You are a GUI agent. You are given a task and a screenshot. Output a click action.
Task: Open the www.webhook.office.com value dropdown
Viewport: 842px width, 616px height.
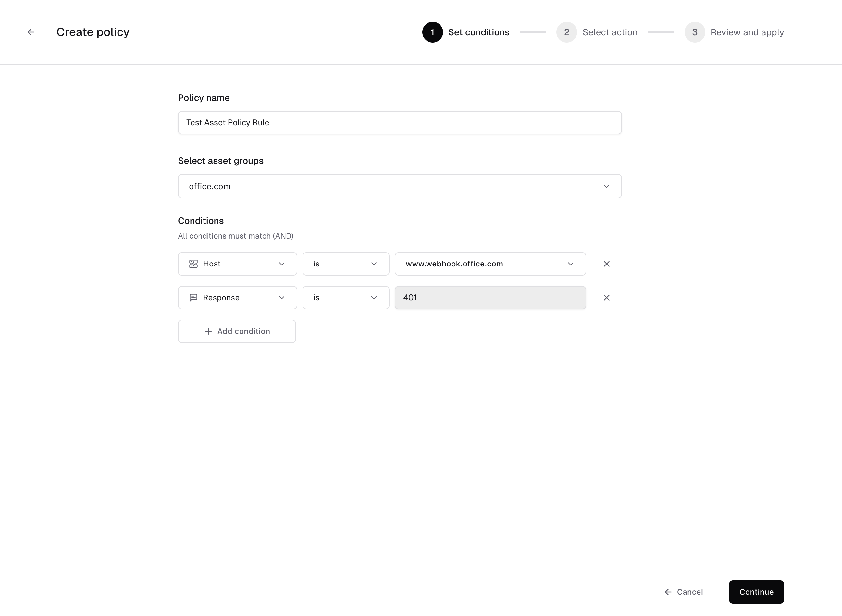490,264
